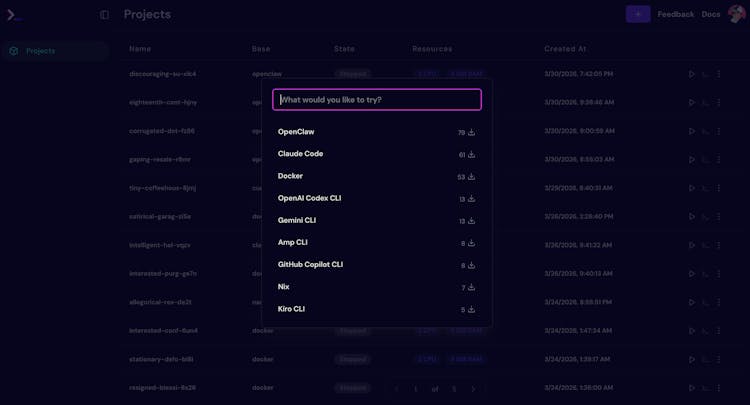Click the purple plus new project button
The height and width of the screenshot is (405, 750).
pyautogui.click(x=637, y=14)
